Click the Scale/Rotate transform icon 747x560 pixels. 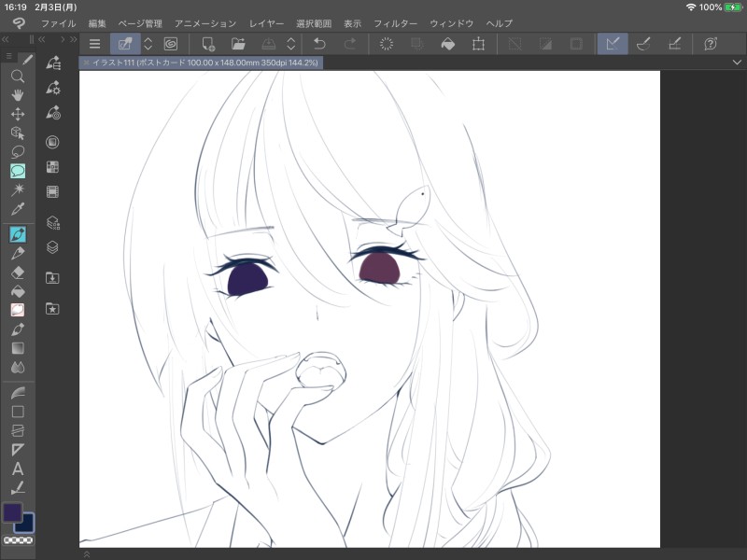478,44
